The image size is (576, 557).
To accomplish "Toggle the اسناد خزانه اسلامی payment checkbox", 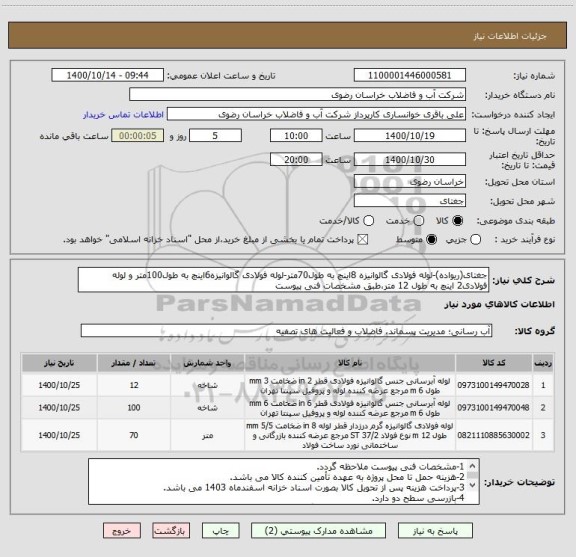I will pyautogui.click(x=363, y=240).
